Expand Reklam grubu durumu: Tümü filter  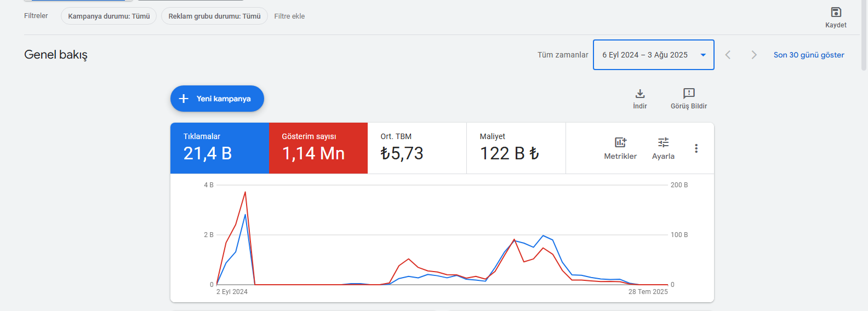pos(214,16)
